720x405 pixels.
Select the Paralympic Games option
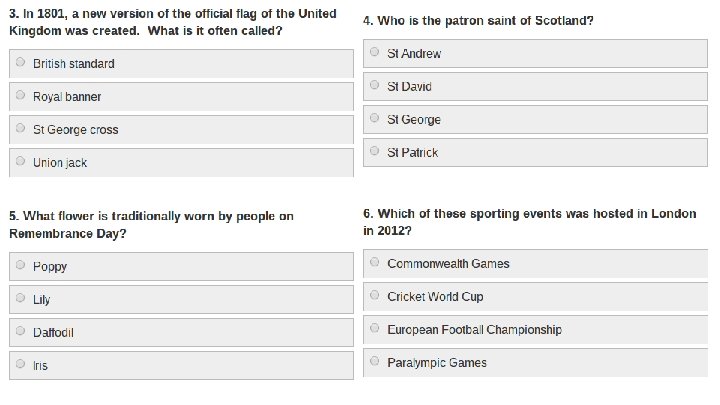tap(374, 362)
